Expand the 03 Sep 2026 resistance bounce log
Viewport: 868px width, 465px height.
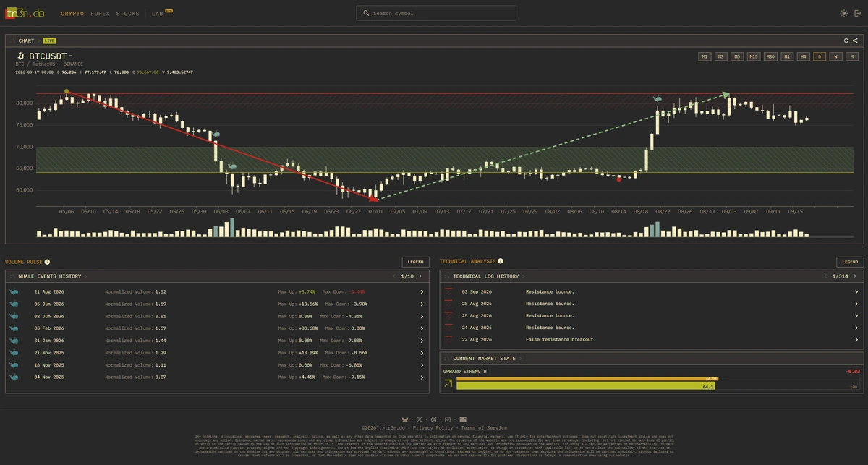point(856,291)
